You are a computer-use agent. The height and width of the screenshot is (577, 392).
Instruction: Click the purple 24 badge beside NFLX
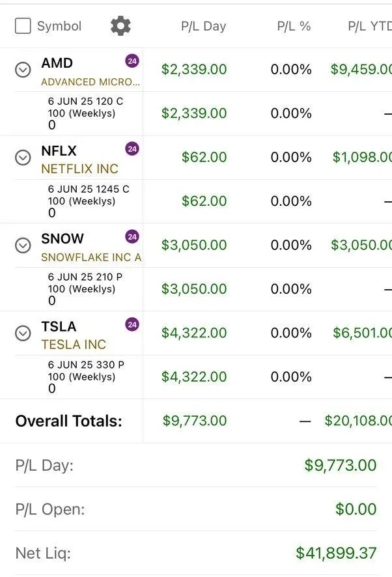pos(132,149)
